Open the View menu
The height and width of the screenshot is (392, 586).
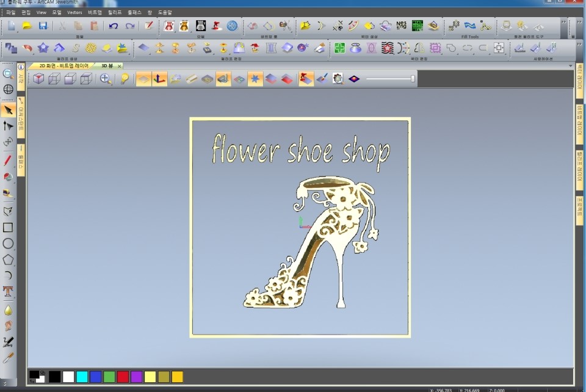pyautogui.click(x=41, y=12)
